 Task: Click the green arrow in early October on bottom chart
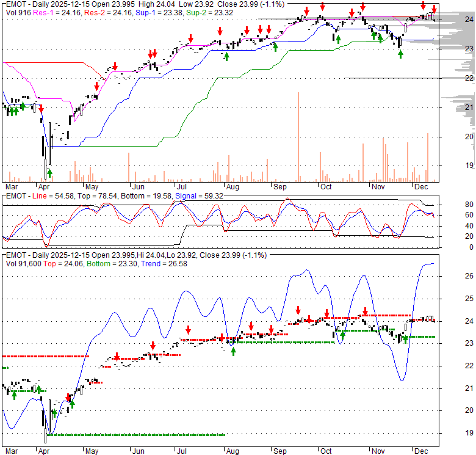[342, 333]
